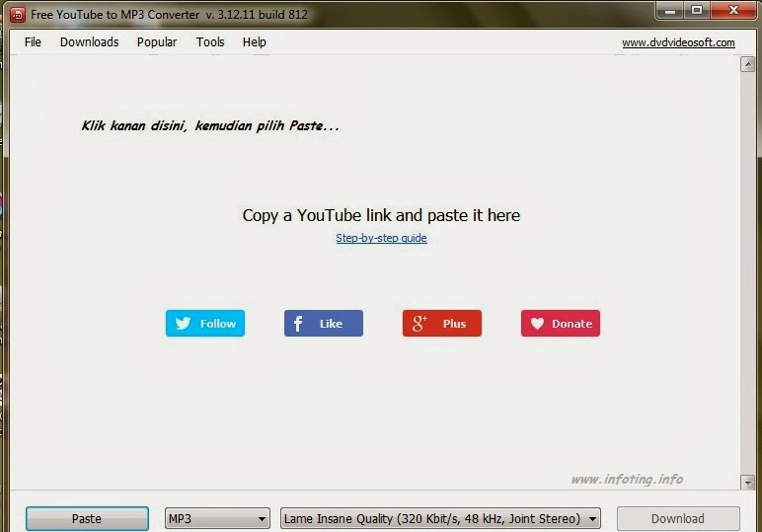Viewport: 762px width, 532px height.
Task: Visit the www.dvdvideosoft.com link
Action: click(678, 42)
